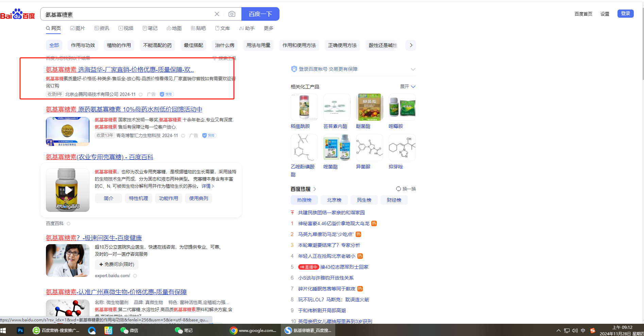
Task: Open the 百度百科 氨基寡糖素 result title
Action: tap(100, 157)
